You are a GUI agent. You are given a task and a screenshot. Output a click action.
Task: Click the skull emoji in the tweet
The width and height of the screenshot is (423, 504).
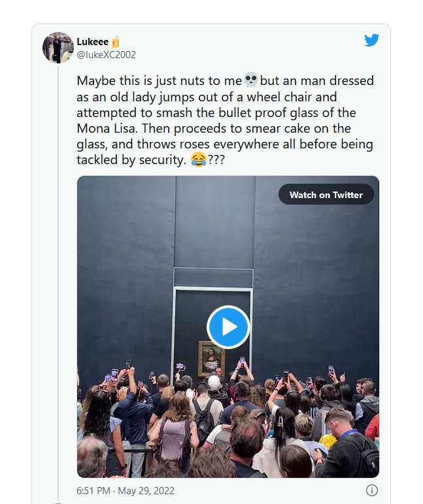250,80
